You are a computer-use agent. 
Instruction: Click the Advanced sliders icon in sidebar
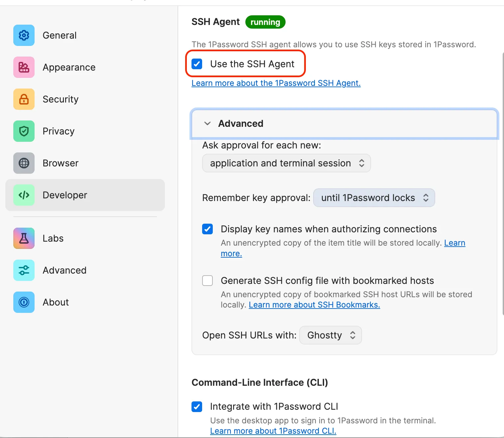coord(24,270)
